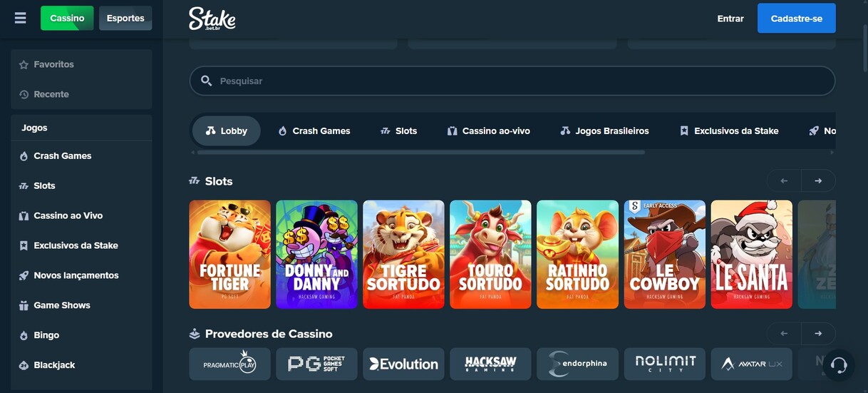Show next Slots games with right arrow

[x=818, y=181]
